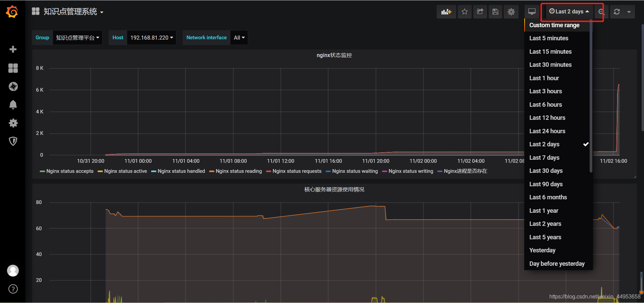Click the zoom out time range icon

[601, 12]
